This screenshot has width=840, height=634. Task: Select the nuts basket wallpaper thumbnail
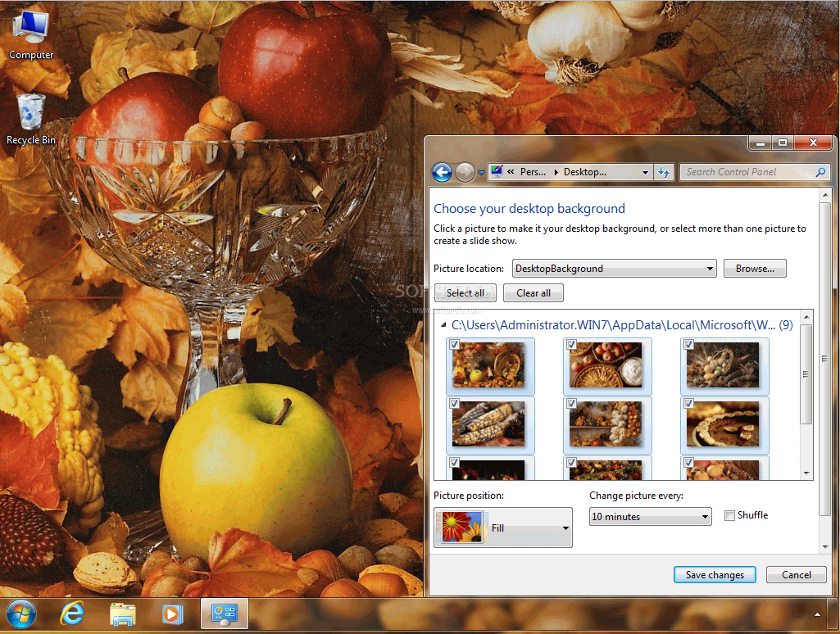tap(724, 365)
